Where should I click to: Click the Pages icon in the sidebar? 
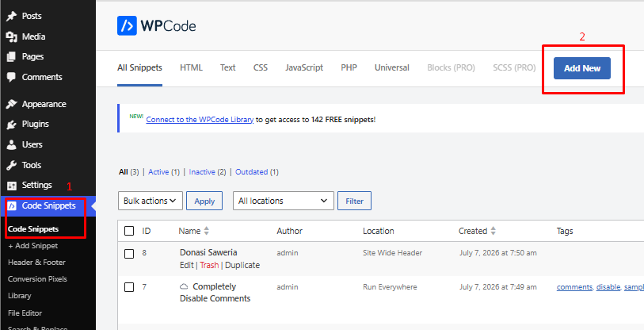tap(12, 56)
